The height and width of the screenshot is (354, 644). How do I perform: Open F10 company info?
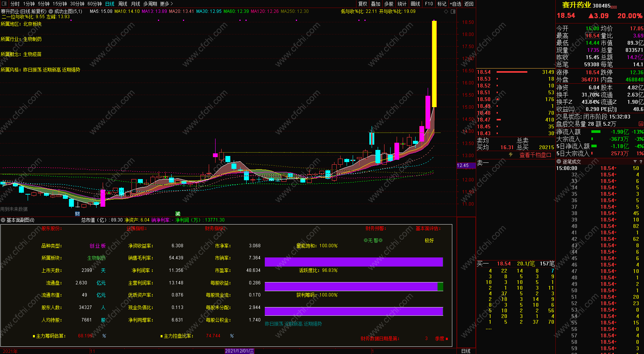click(x=429, y=4)
